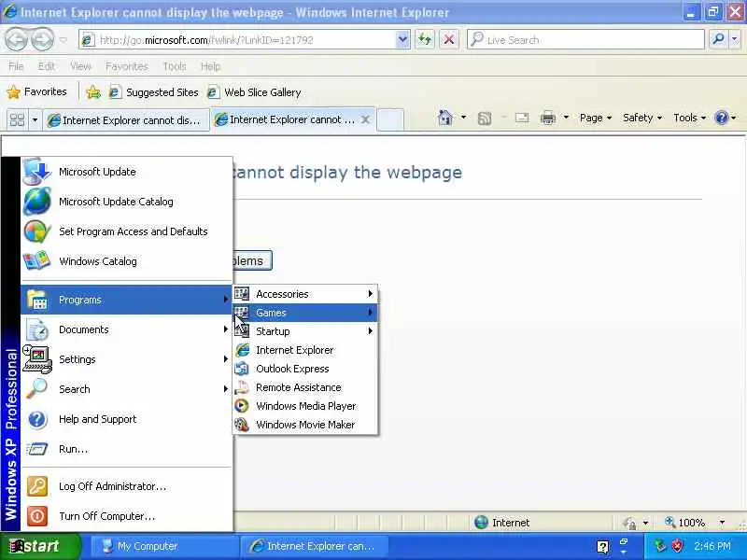Open Microsoft Update from Start menu

pyautogui.click(x=127, y=172)
